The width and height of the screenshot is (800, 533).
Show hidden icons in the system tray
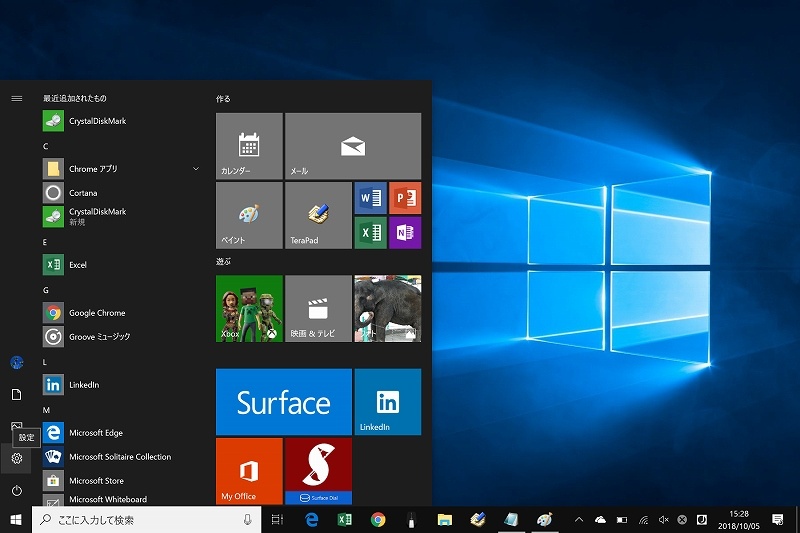coord(578,520)
